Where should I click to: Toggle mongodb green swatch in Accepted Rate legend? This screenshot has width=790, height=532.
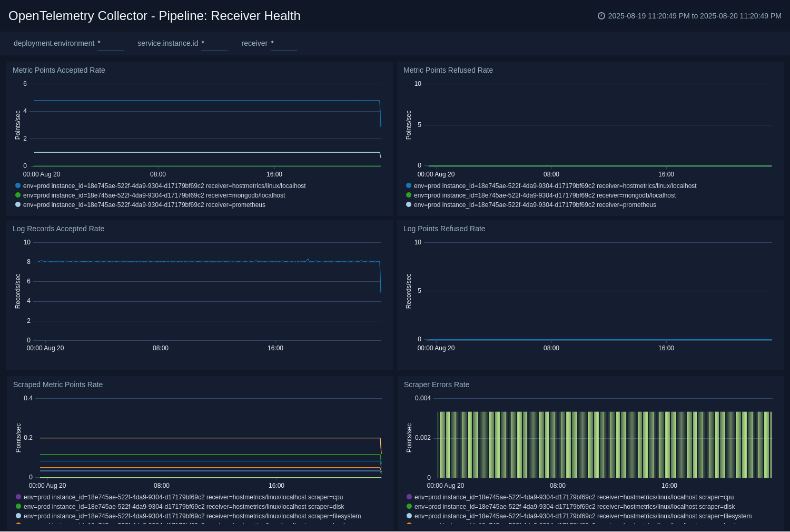[x=18, y=195]
